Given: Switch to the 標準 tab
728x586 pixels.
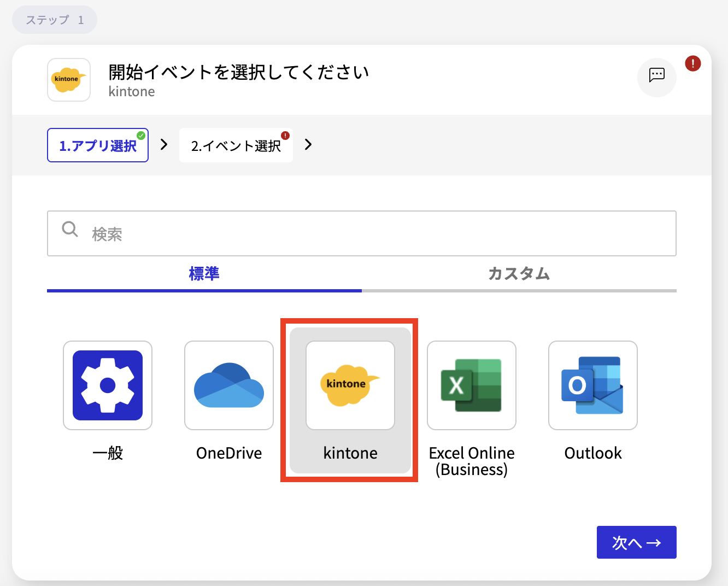Looking at the screenshot, I should pyautogui.click(x=204, y=274).
